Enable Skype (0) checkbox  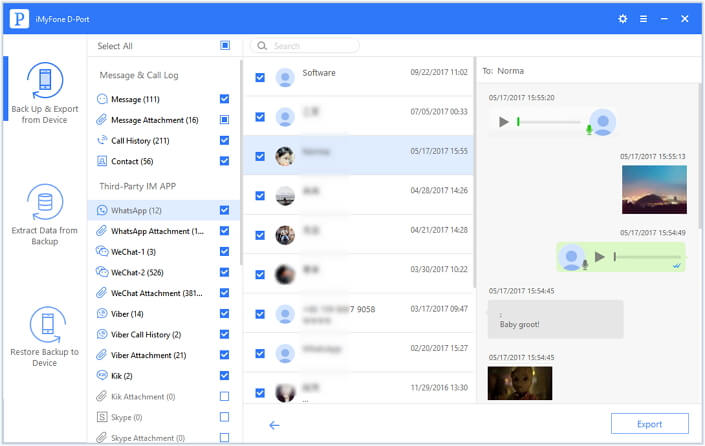pyautogui.click(x=224, y=417)
